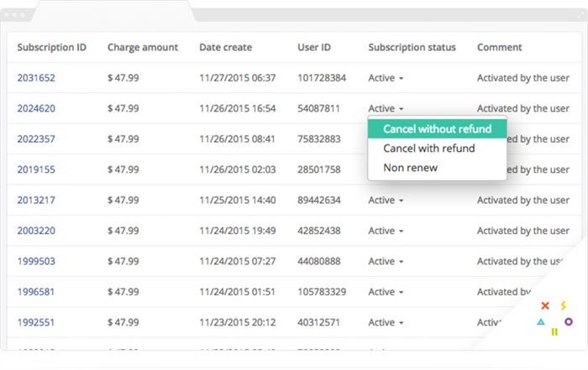Click the comment for subscription 2013217
Viewport: 588px width, 370px height.
[523, 201]
